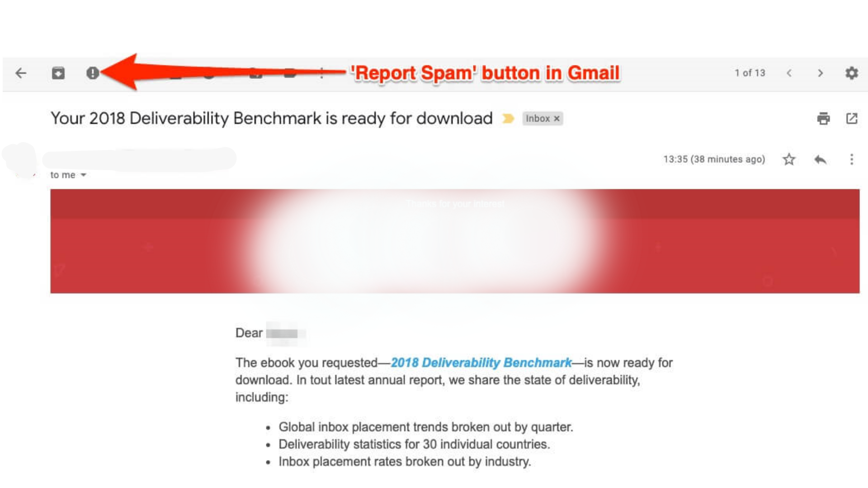Screen dimensions: 868x488
Task: Navigate to next email using forward arrow
Action: point(821,73)
